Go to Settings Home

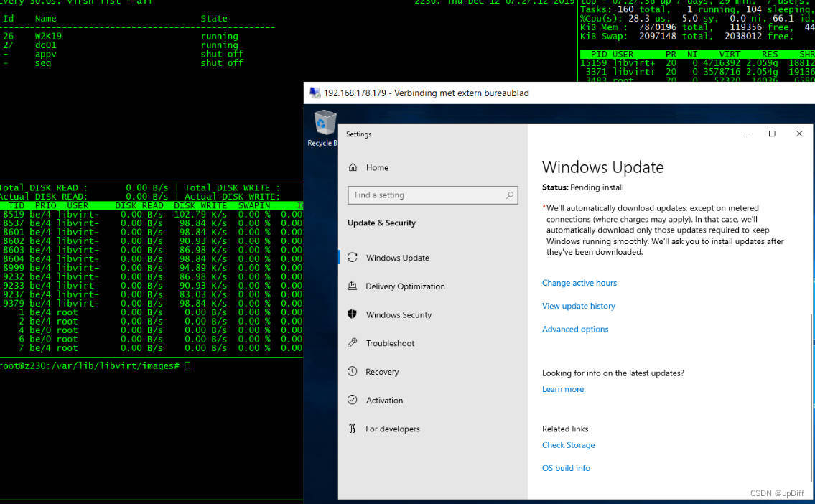coord(433,167)
